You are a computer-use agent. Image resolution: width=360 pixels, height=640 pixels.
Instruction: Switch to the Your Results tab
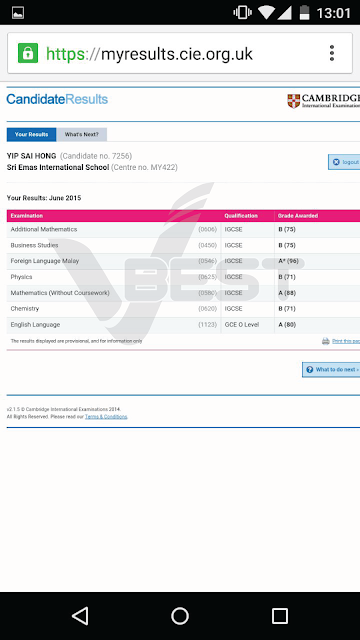pos(31,134)
